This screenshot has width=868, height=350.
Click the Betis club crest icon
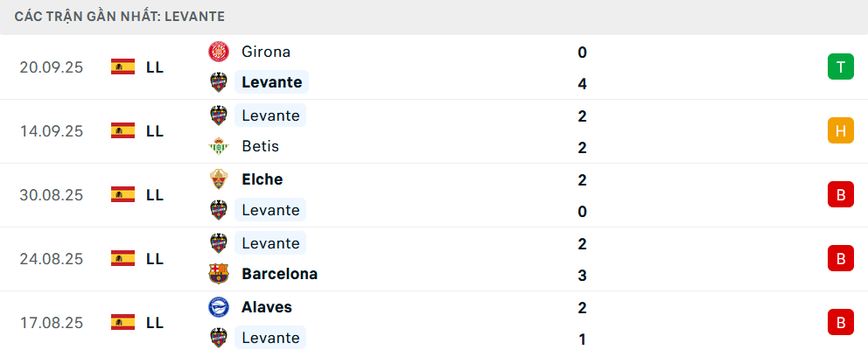(218, 146)
